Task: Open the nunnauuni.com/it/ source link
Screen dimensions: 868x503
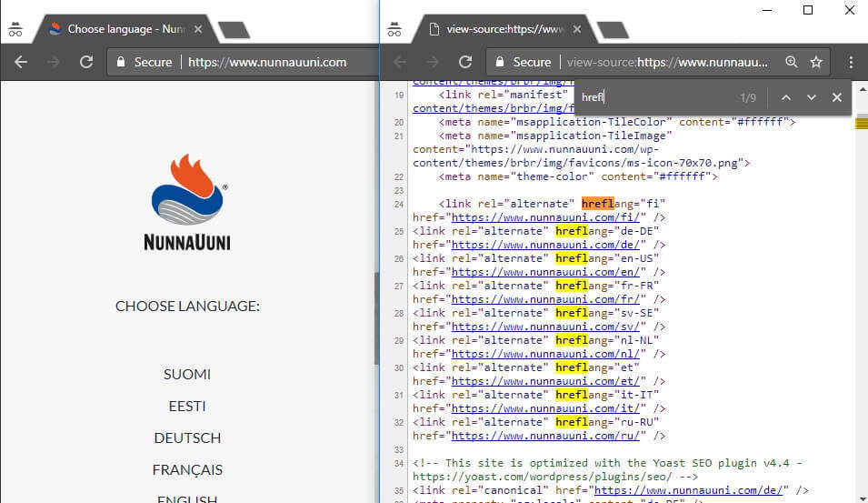Action: point(545,408)
